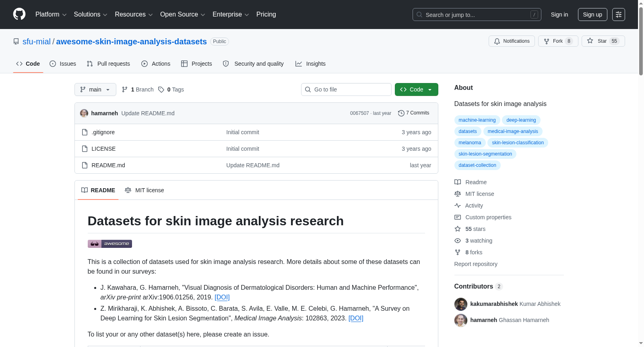Click the Sign in link
The width and height of the screenshot is (644, 347).
pos(559,15)
